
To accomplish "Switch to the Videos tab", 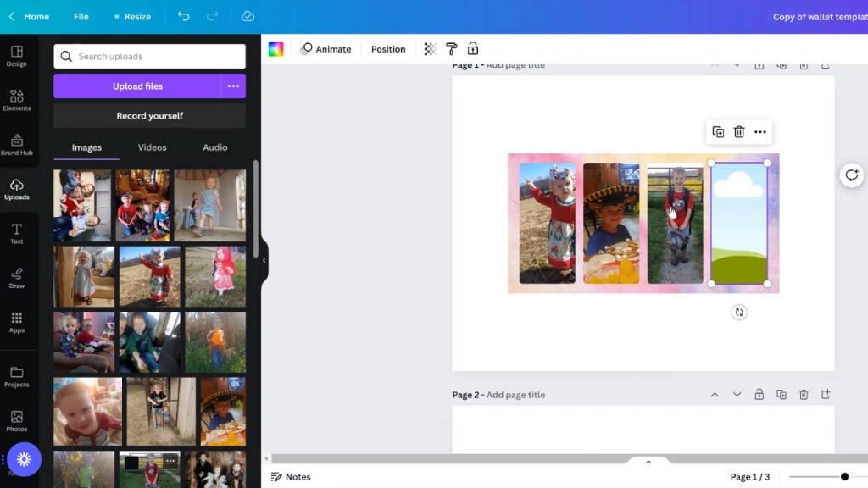I will [x=153, y=147].
